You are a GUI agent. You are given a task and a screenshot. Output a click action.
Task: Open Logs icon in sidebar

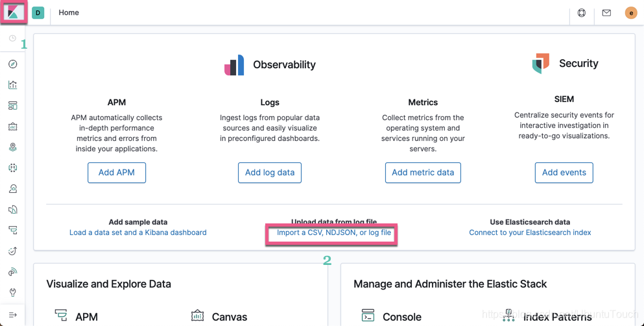(x=13, y=210)
